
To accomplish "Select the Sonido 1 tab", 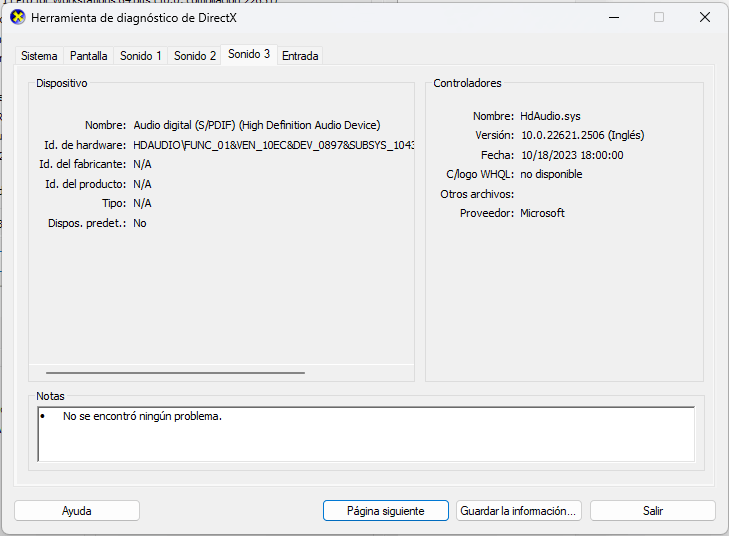I will tap(140, 56).
